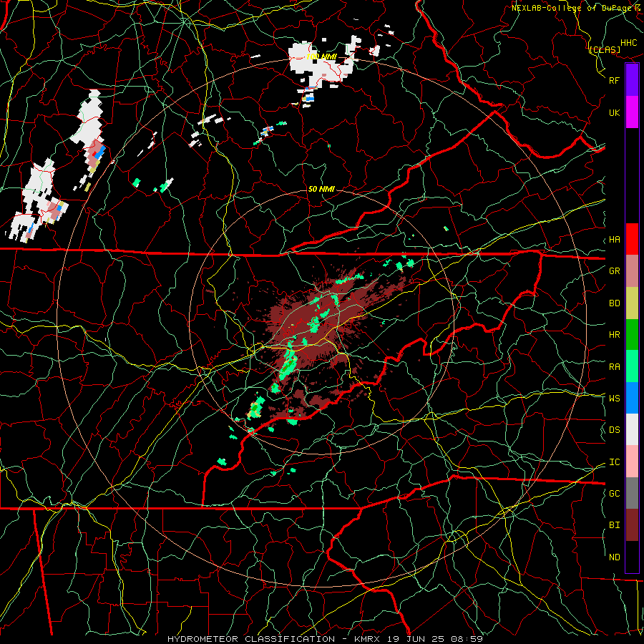
Task: Click the '50 NMI' range ring label
Action: coord(321,189)
